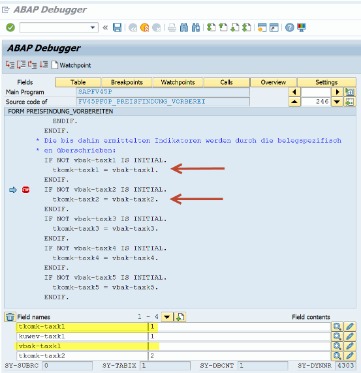Go to First Page icon
Image resolution: width=361 pixels, height=373 pixels.
click(x=211, y=28)
